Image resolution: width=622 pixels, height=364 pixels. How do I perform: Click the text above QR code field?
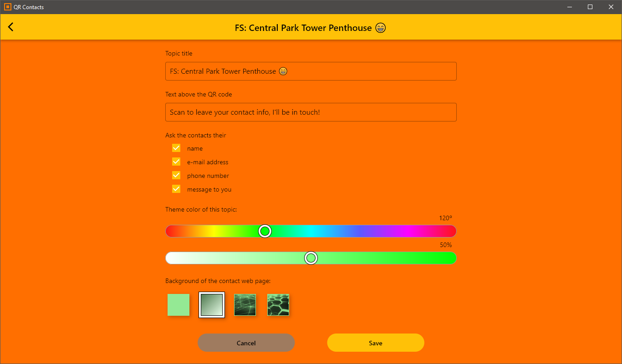[x=311, y=112]
